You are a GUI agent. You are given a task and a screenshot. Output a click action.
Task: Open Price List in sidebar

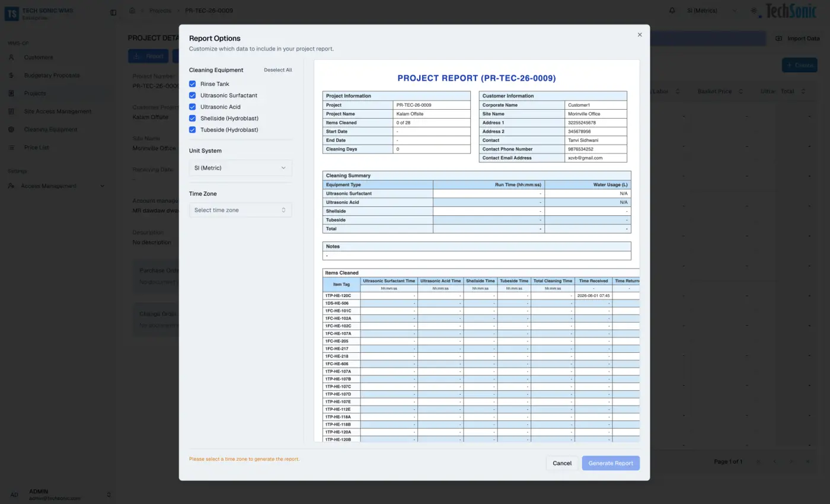coord(36,147)
